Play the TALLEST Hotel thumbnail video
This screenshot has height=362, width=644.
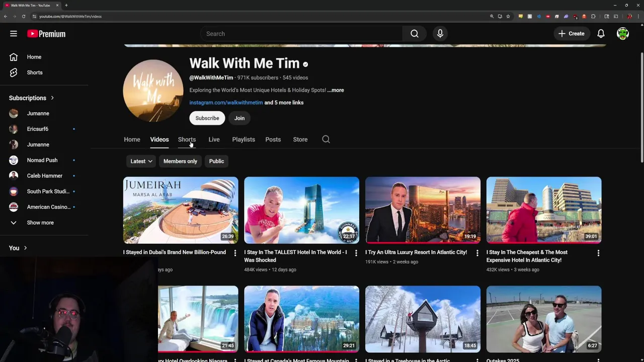coord(302,210)
